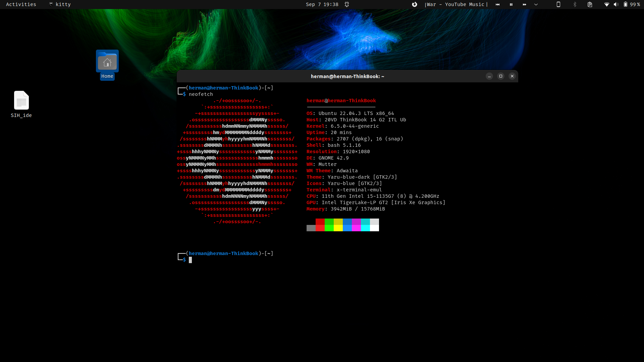
Task: Expand the media player dropdown chevron
Action: [536, 4]
